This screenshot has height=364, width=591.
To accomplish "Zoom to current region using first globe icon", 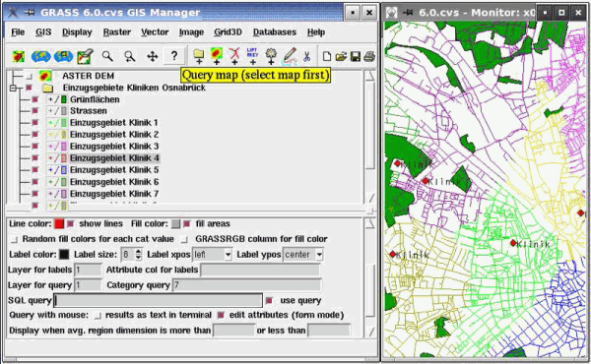I will (40, 56).
